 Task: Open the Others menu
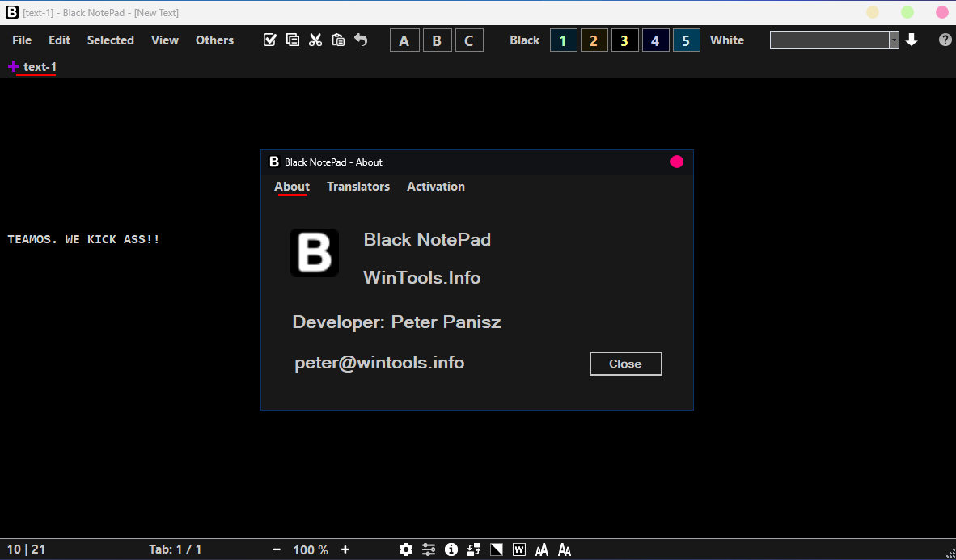point(214,40)
